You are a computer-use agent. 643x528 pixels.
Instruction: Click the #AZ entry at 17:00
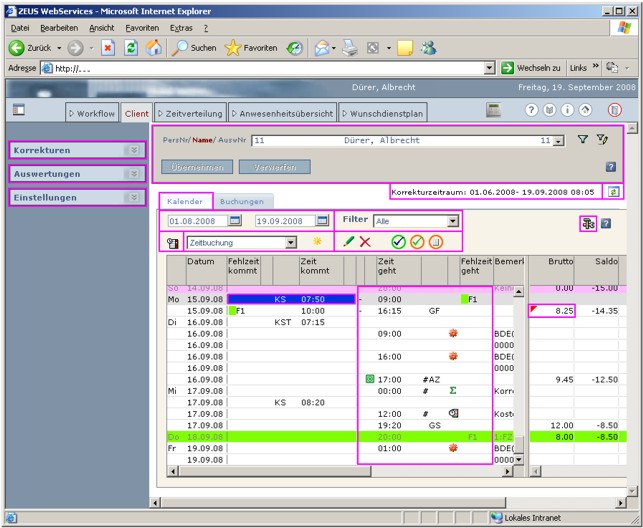(x=431, y=380)
